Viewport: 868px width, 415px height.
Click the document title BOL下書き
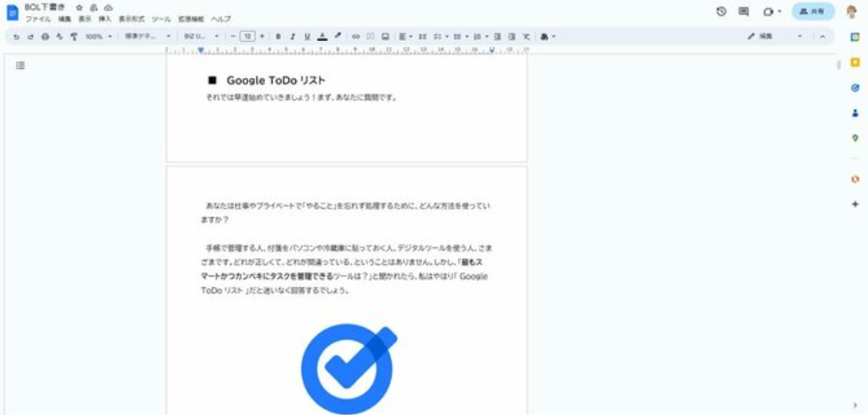pyautogui.click(x=44, y=7)
